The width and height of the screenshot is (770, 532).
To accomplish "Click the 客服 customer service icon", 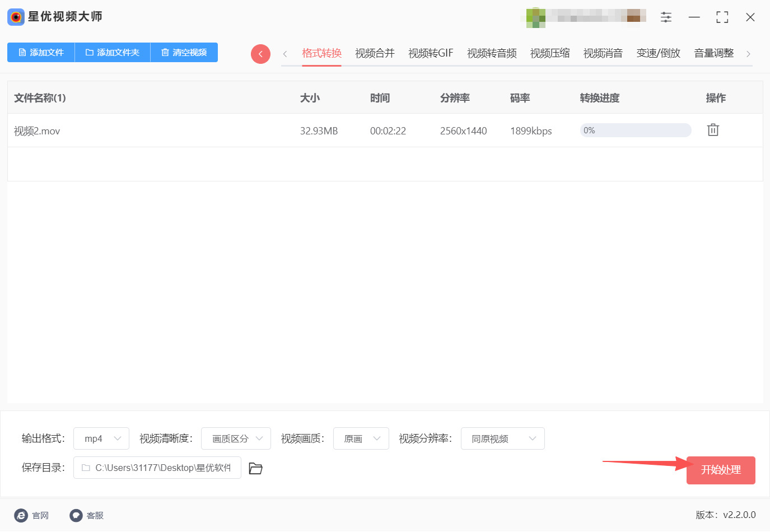I will [x=76, y=515].
